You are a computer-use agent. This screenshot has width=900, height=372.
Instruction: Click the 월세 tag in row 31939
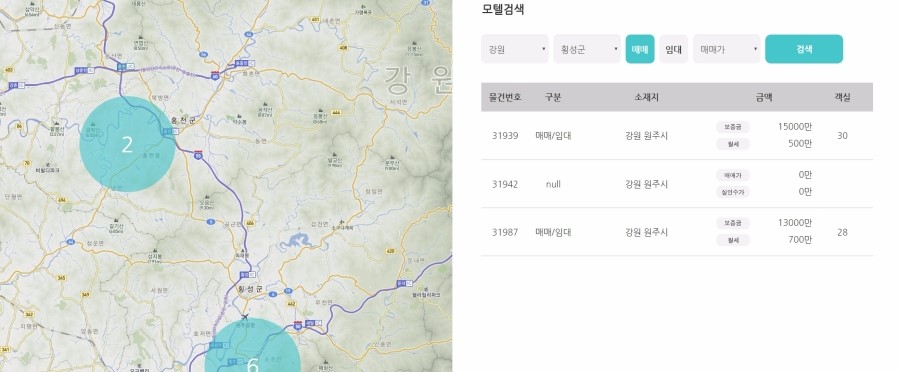(x=732, y=144)
